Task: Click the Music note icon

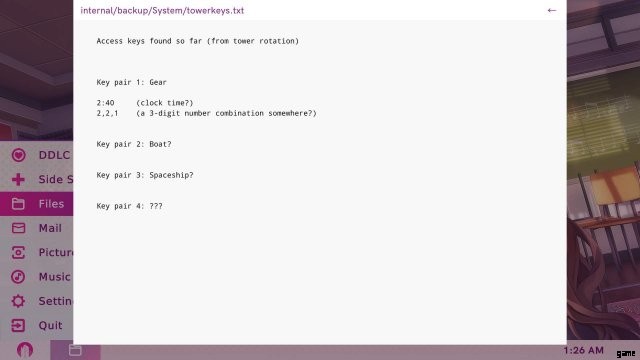Action: [x=18, y=277]
